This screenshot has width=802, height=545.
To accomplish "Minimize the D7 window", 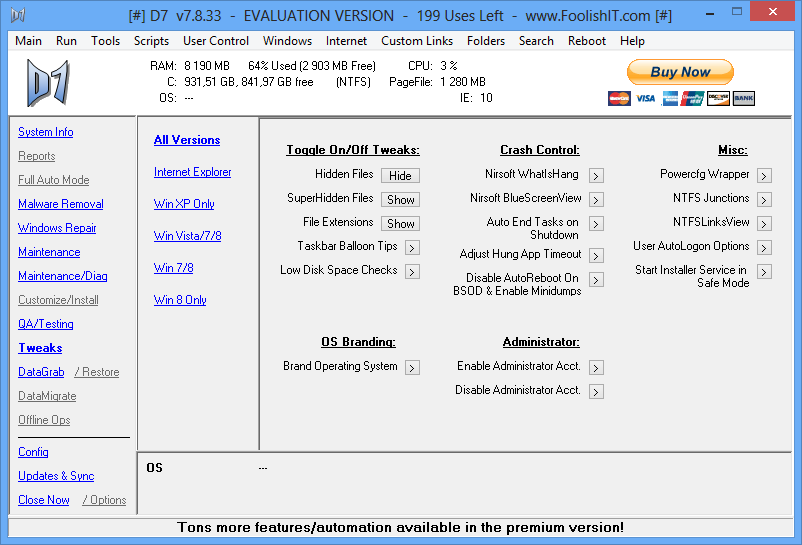I will (x=709, y=14).
